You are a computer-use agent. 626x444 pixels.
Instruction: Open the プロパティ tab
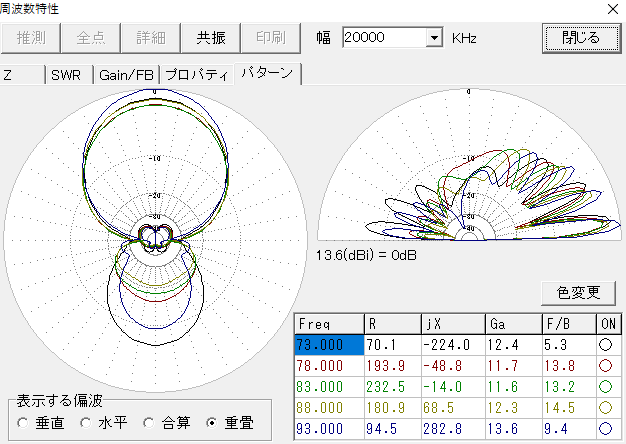[x=196, y=74]
